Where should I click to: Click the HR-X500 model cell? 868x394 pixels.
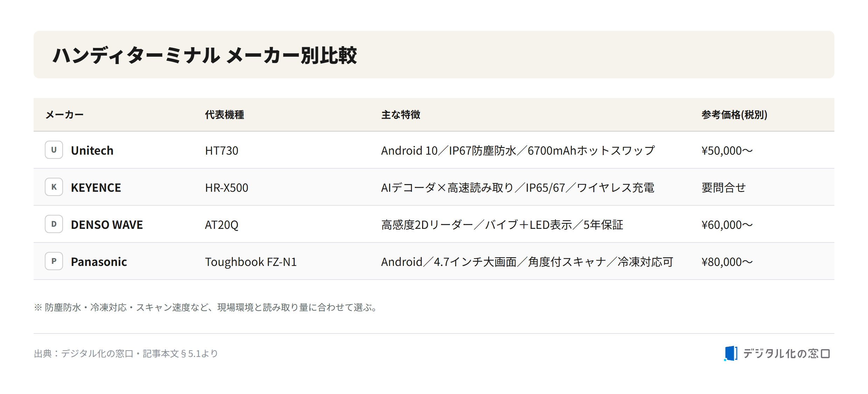(226, 188)
